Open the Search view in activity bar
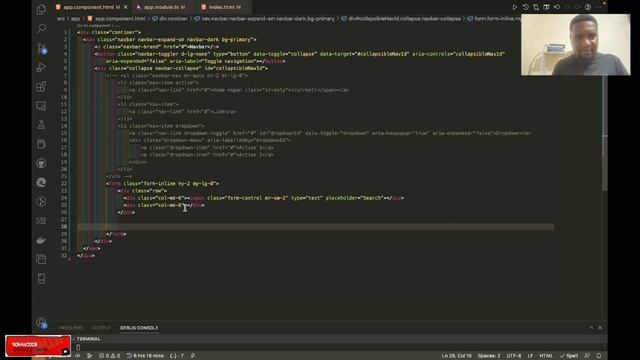 41,29
